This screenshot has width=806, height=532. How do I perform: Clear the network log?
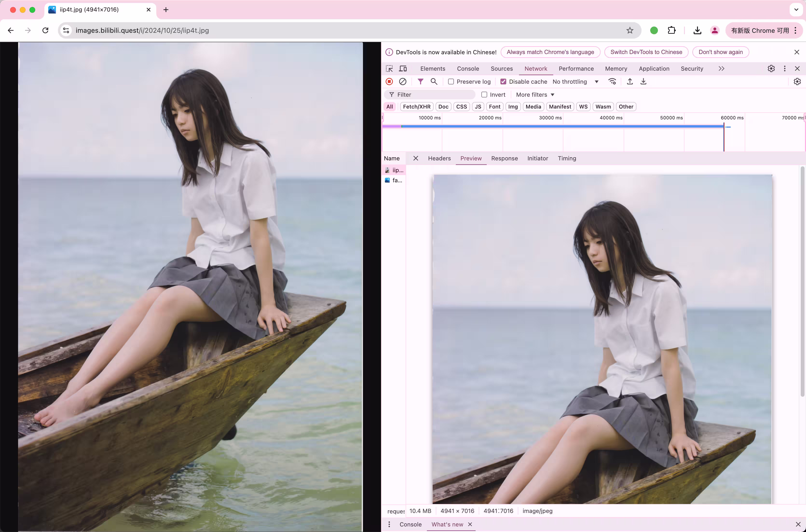pyautogui.click(x=403, y=82)
